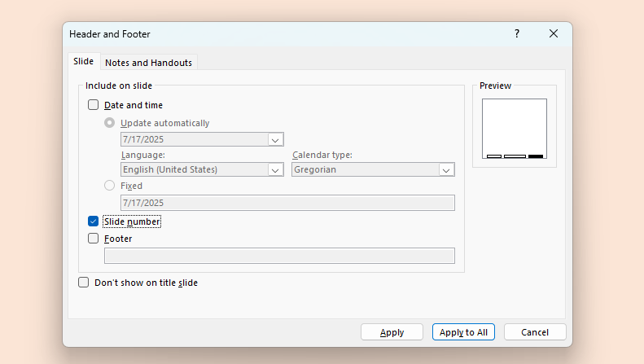This screenshot has width=644, height=364.
Task: Click the Header and Footer title bar
Action: point(285,34)
